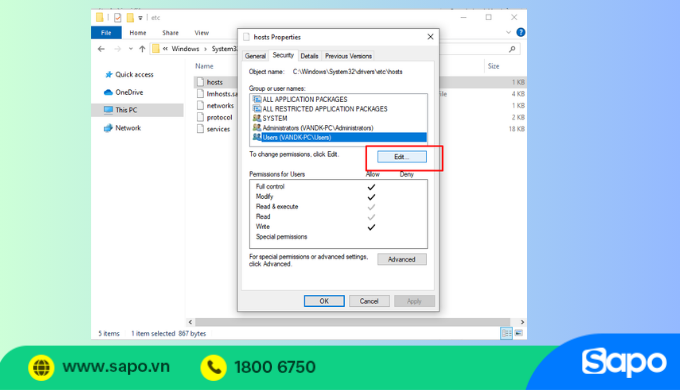Go up one folder level
Screen dimensions: 680x390
(x=142, y=49)
